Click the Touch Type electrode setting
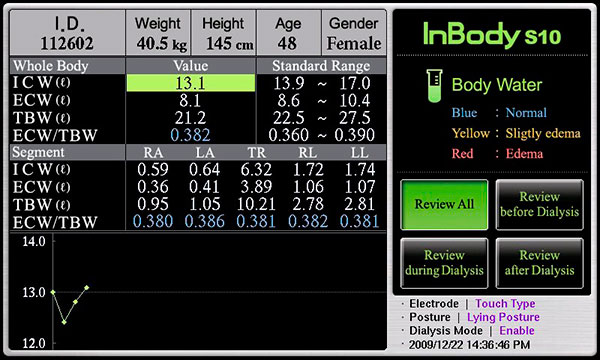The height and width of the screenshot is (360, 600). tap(505, 304)
